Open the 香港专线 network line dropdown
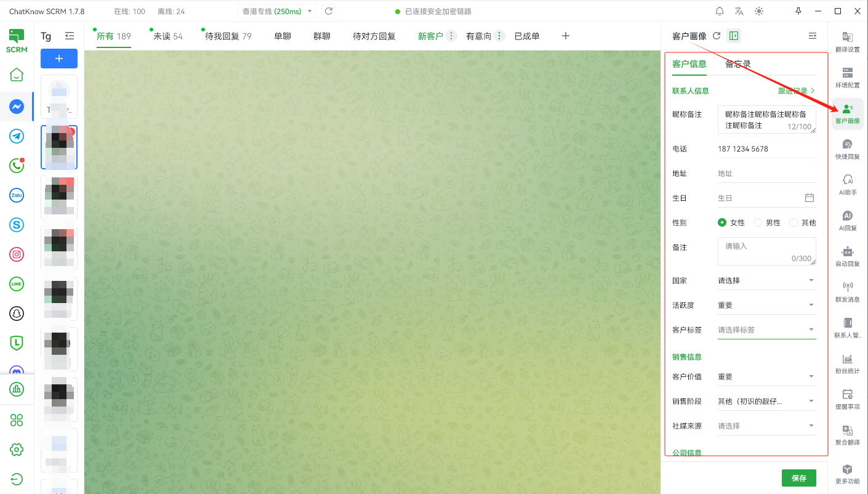 click(277, 11)
